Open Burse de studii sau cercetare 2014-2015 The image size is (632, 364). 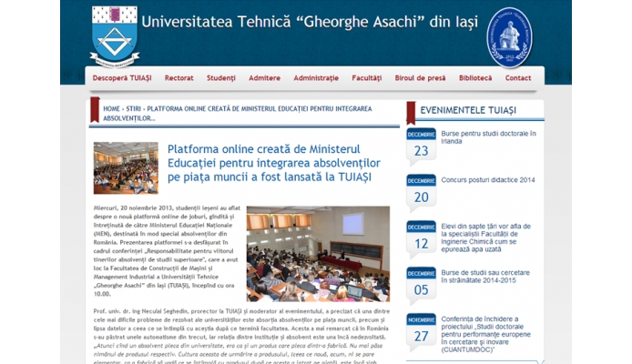pyautogui.click(x=485, y=277)
